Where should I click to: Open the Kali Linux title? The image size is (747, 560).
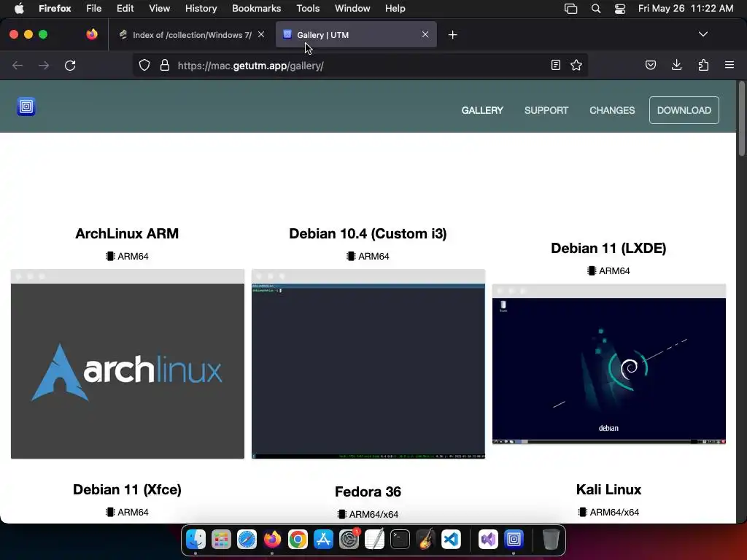tap(608, 489)
